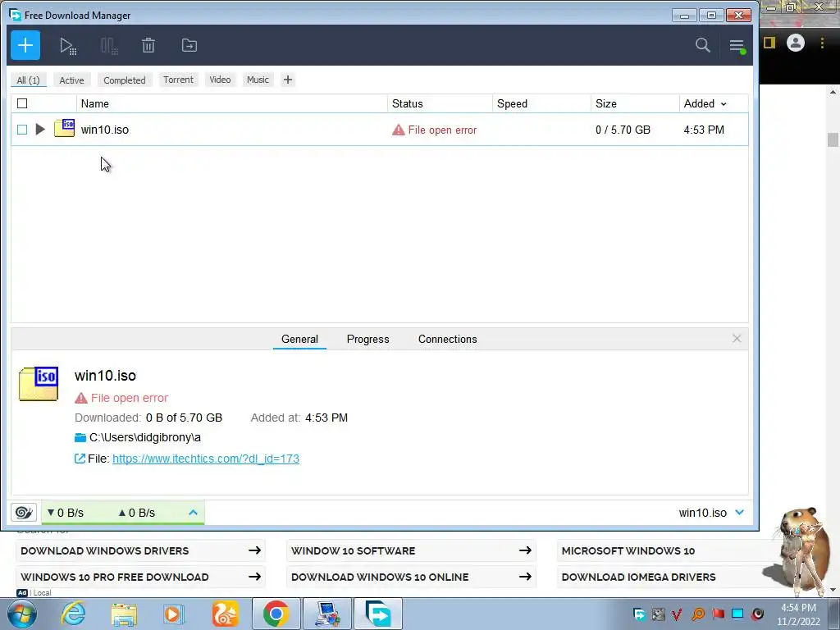Screen dimensions: 840x630
Task: Toggle the select-all checkbox in header
Action: 22,103
